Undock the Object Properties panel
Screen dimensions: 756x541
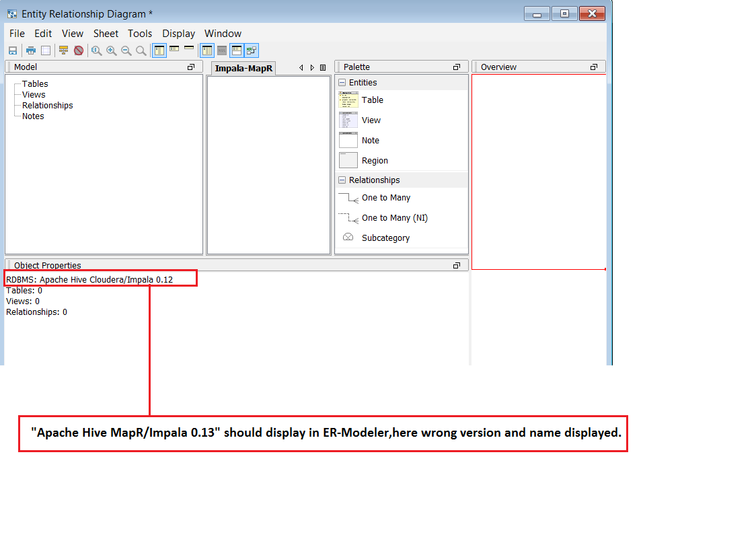click(457, 266)
